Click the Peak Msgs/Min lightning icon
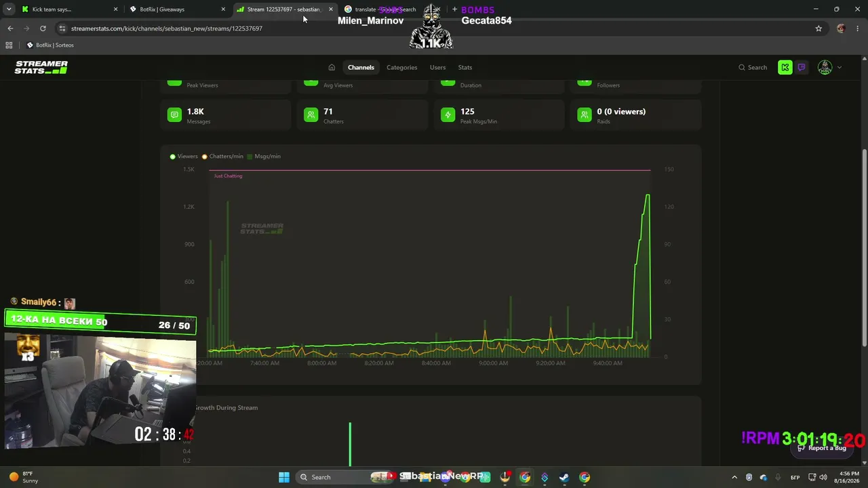This screenshot has height=488, width=868. click(448, 115)
